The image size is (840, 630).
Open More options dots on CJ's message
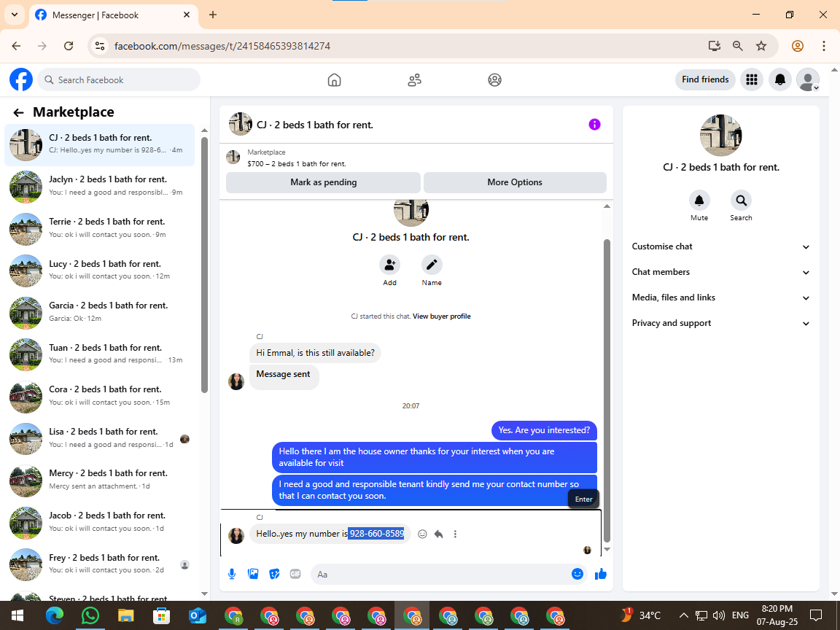(x=455, y=534)
